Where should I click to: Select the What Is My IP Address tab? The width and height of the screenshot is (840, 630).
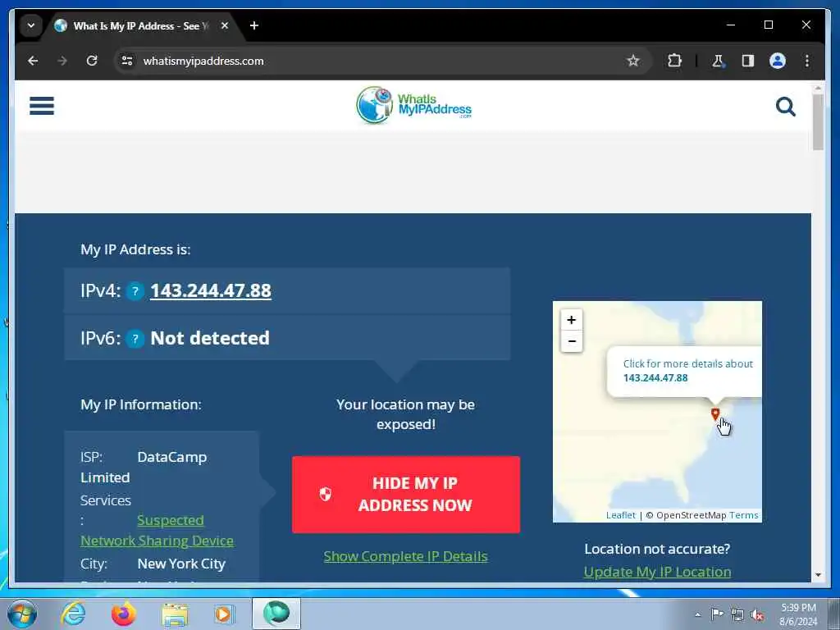pos(141,25)
